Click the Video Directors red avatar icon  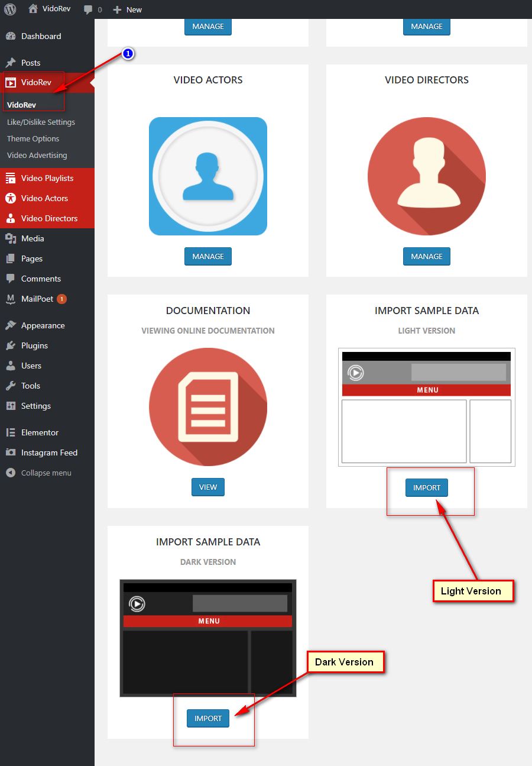[x=427, y=176]
